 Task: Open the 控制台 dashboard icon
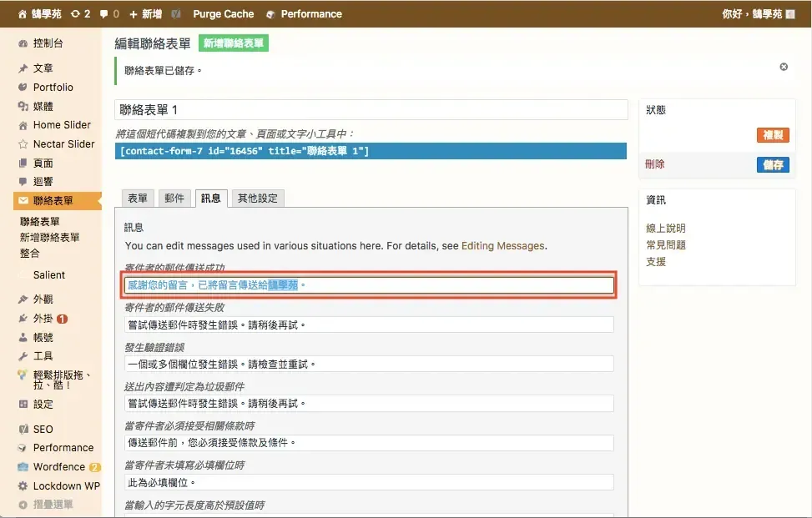point(23,43)
